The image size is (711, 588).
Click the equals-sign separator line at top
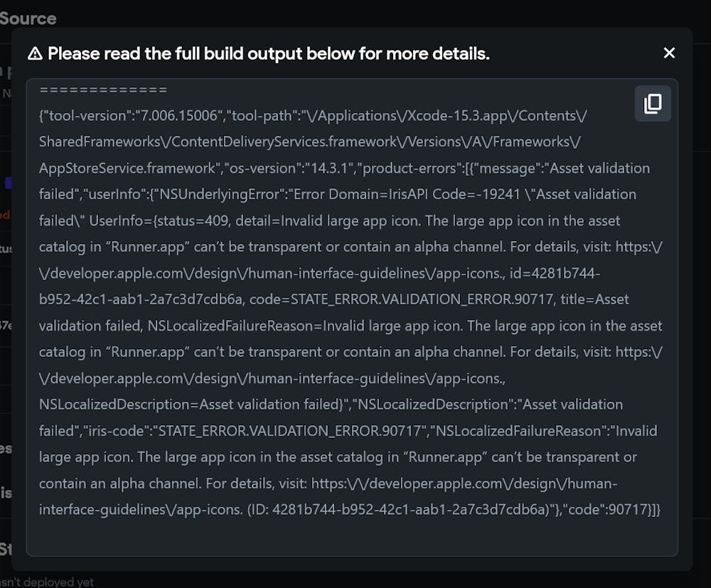pyautogui.click(x=103, y=90)
